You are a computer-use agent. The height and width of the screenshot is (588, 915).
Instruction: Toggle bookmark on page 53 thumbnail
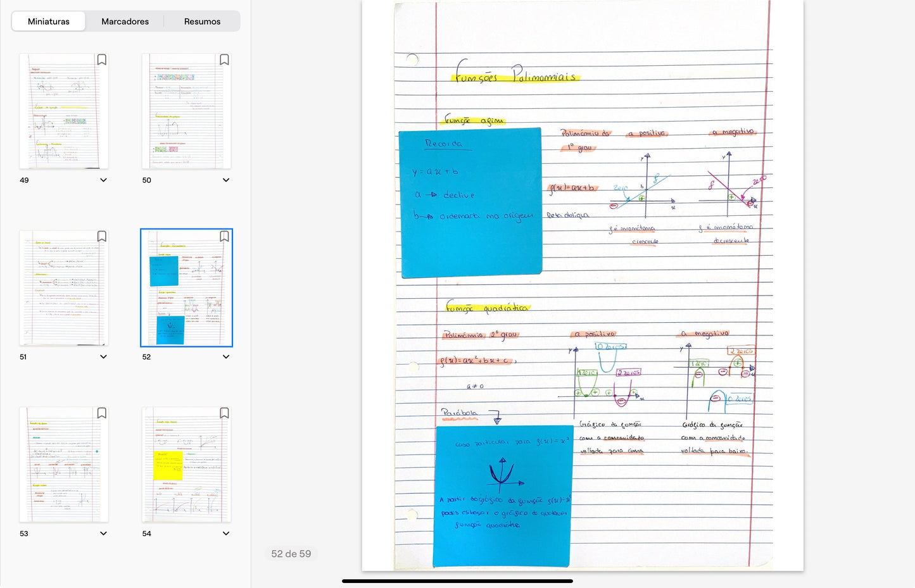pos(101,413)
